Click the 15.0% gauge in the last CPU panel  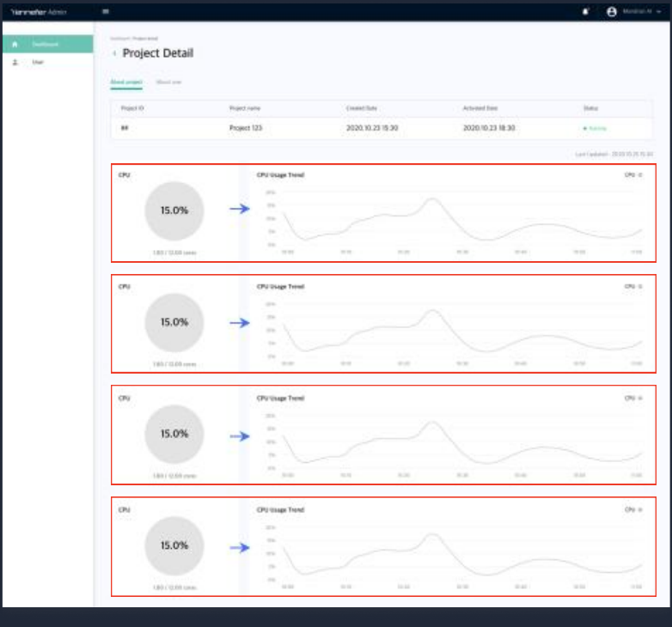(x=174, y=545)
